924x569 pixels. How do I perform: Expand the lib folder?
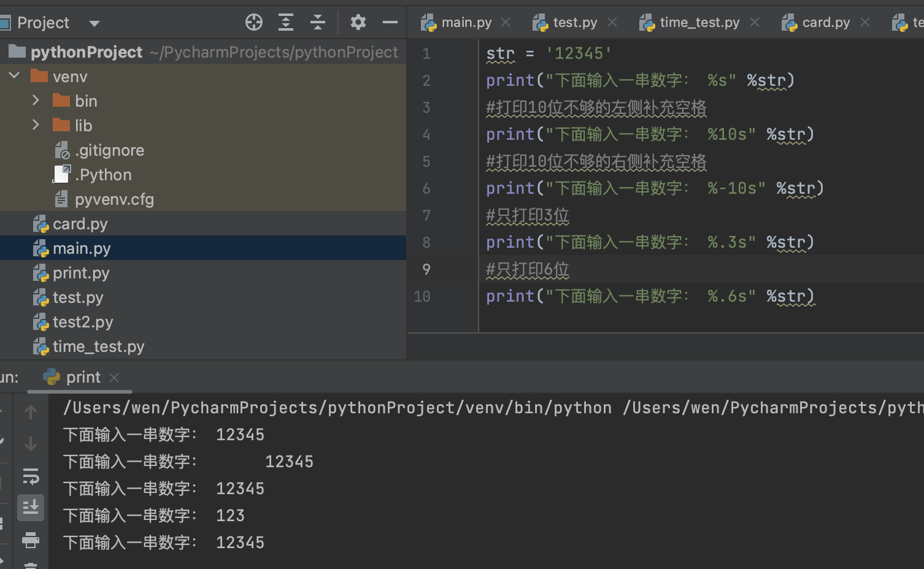(36, 125)
